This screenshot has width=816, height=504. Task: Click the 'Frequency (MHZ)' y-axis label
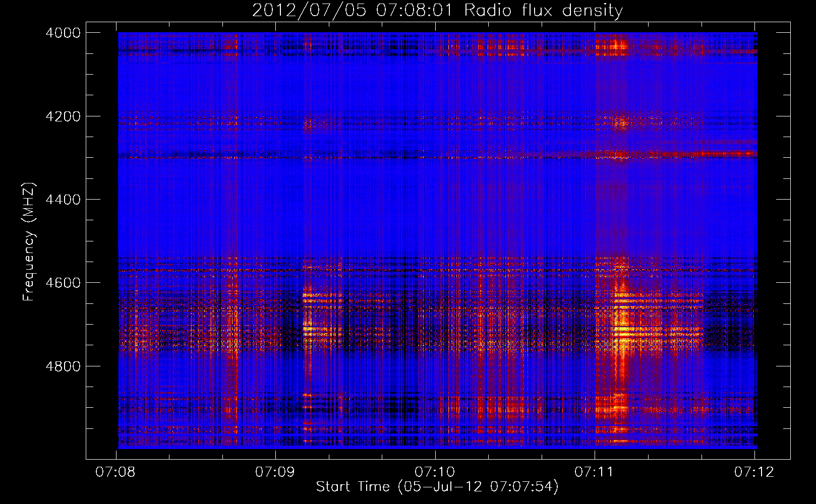29,242
